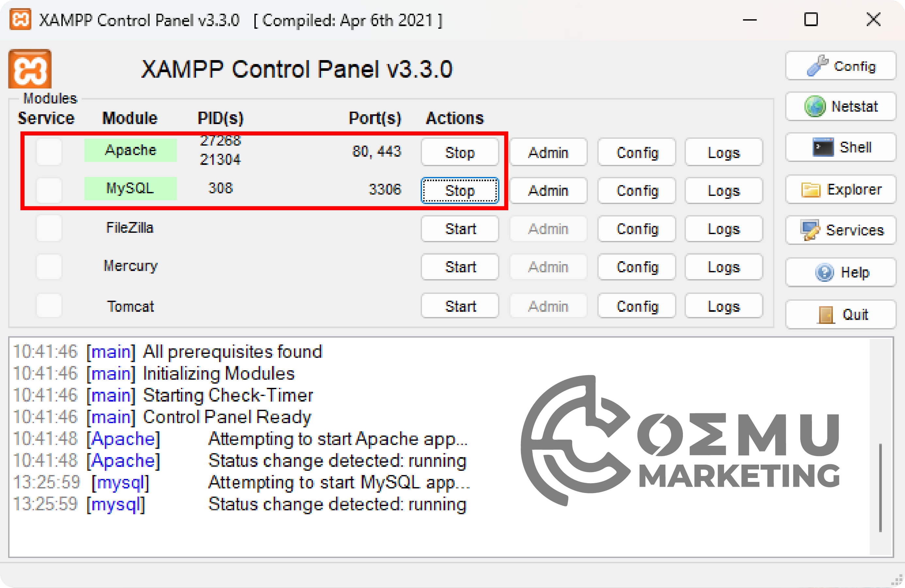Click Apache PID value 21304

[x=220, y=159]
